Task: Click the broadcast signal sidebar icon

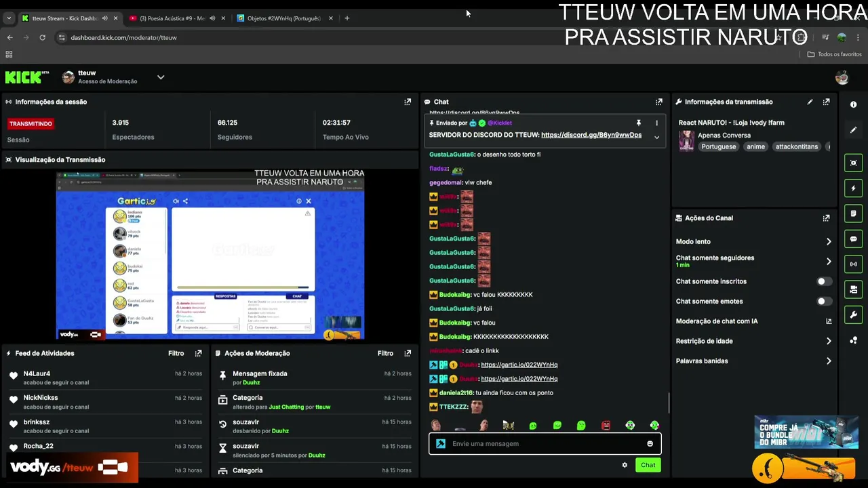Action: (853, 264)
